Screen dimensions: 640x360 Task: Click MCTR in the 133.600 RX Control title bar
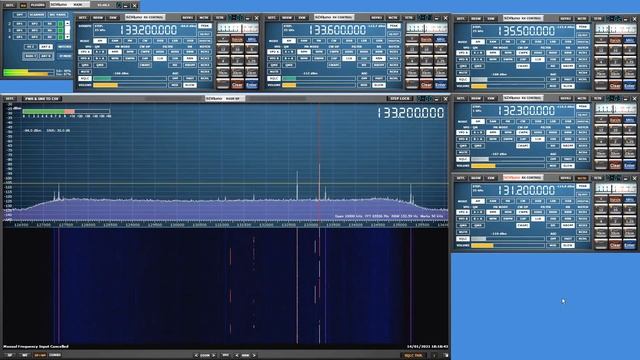392,18
